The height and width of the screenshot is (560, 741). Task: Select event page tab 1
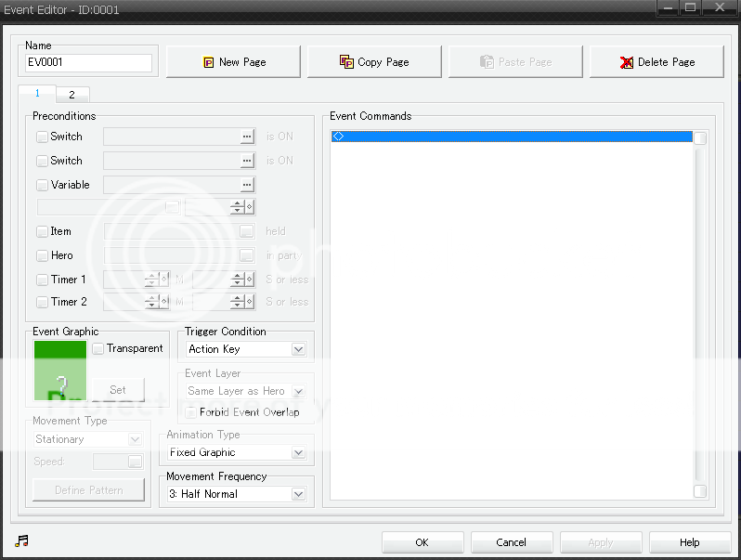[38, 94]
